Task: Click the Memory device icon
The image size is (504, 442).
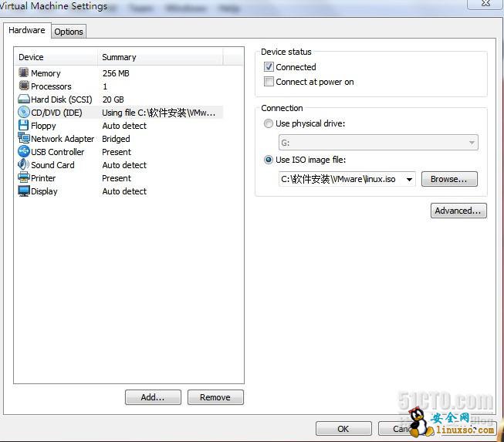Action: click(x=24, y=73)
